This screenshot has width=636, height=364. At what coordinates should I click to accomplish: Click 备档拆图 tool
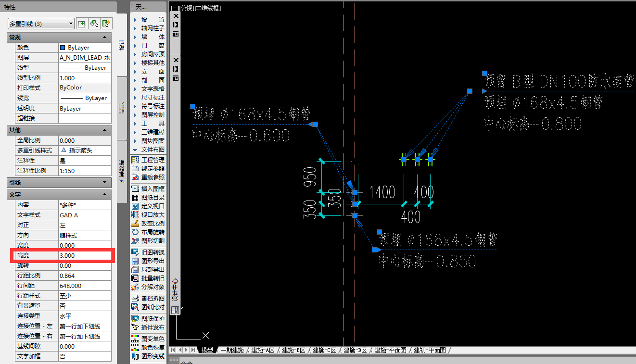point(148,298)
